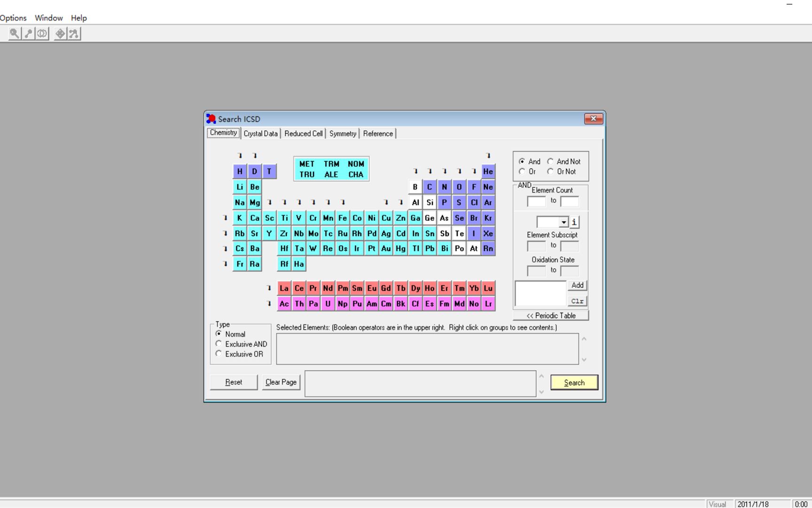Switch to the Chemistry tab

pyautogui.click(x=223, y=133)
